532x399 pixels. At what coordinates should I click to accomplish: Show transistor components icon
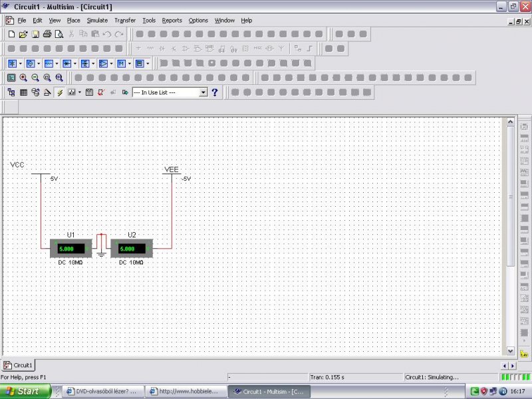tap(85, 63)
